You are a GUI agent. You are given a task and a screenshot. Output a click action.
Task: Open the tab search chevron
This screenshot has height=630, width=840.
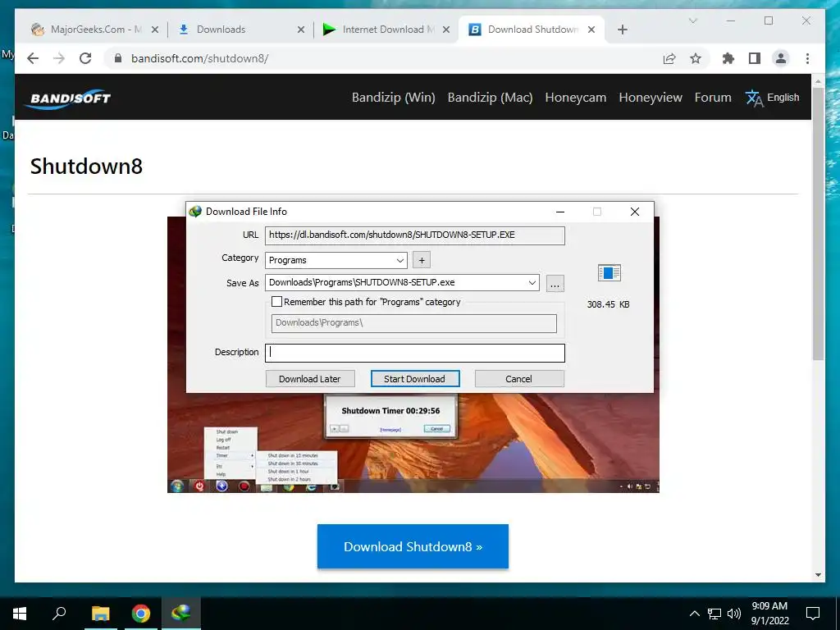pos(692,21)
